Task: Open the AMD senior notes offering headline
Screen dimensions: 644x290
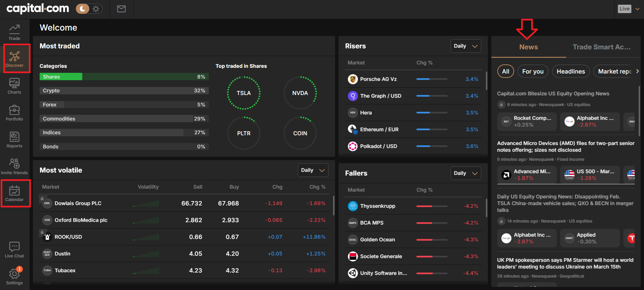Action: pos(566,147)
